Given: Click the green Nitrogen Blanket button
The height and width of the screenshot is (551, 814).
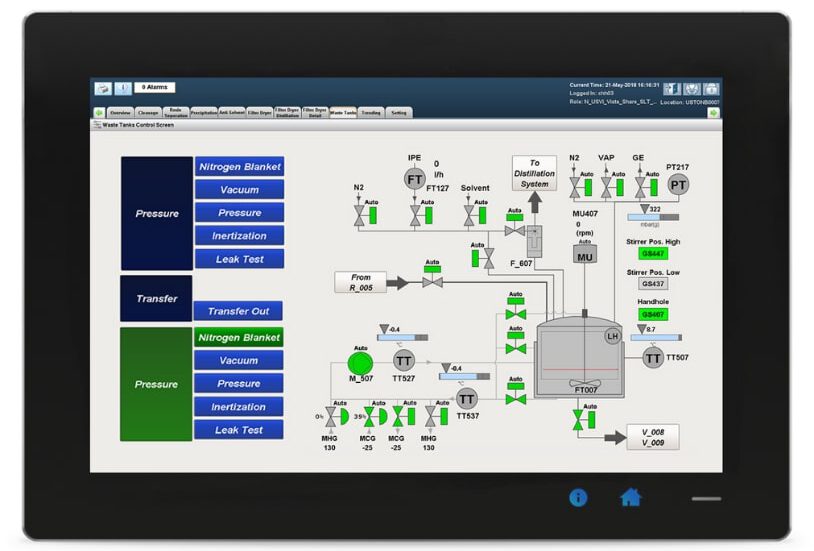Looking at the screenshot, I should (239, 338).
